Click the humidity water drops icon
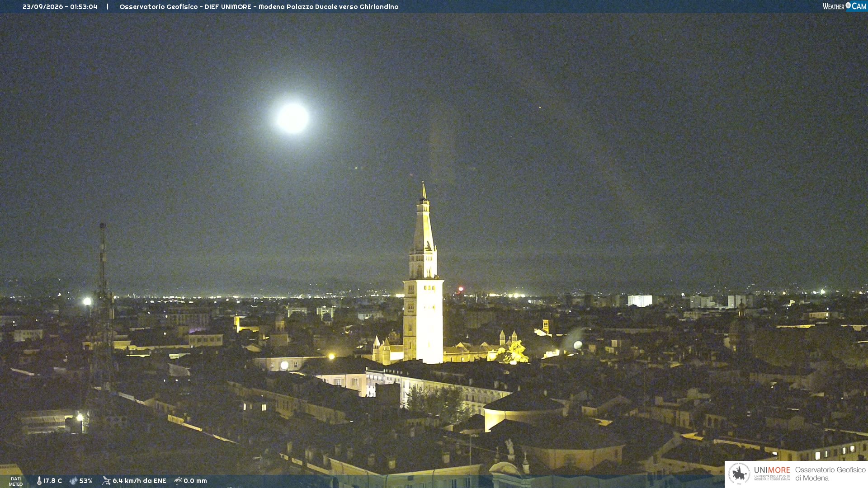Viewport: 868px width, 488px height. [x=73, y=481]
